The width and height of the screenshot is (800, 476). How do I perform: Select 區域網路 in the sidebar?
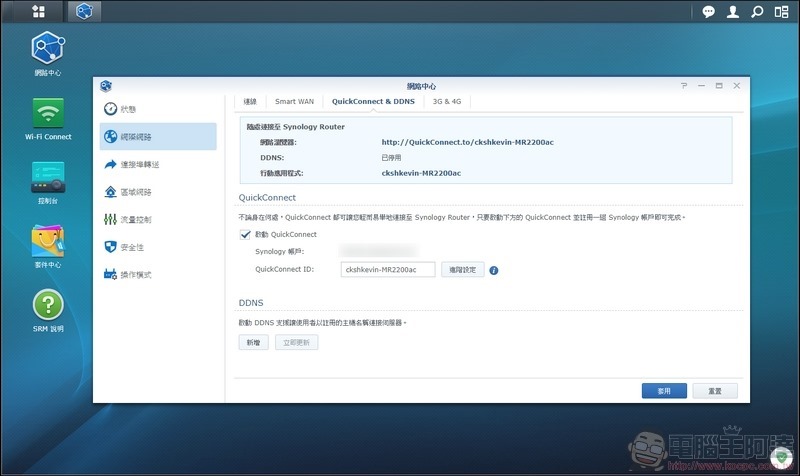coord(158,192)
